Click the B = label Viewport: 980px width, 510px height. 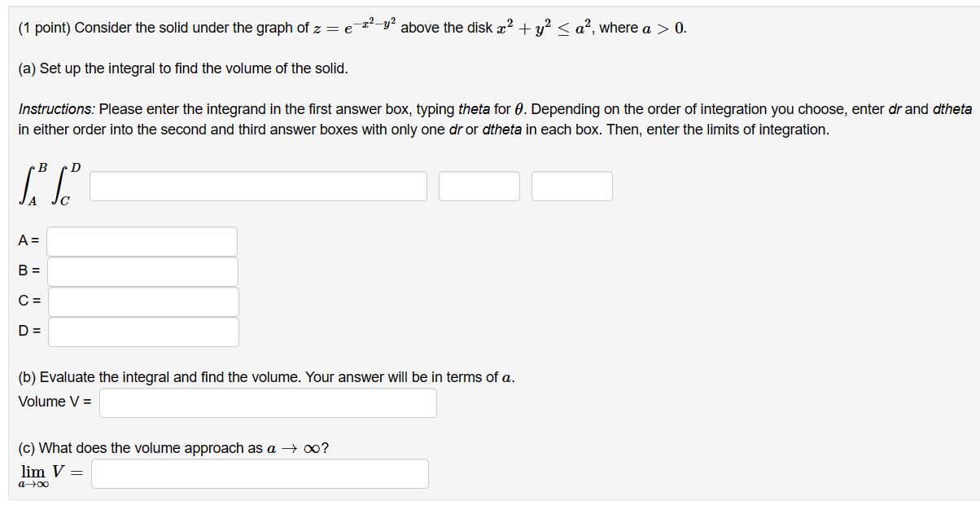coord(27,270)
